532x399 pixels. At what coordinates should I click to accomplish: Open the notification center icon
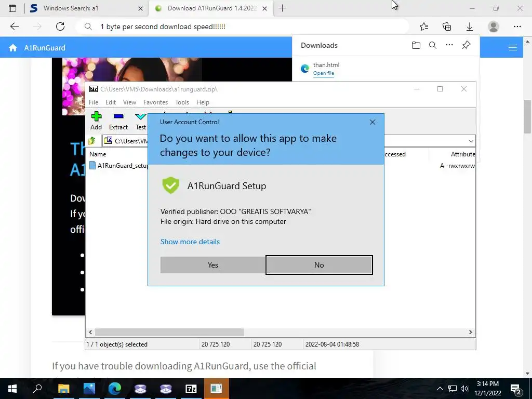click(516, 389)
